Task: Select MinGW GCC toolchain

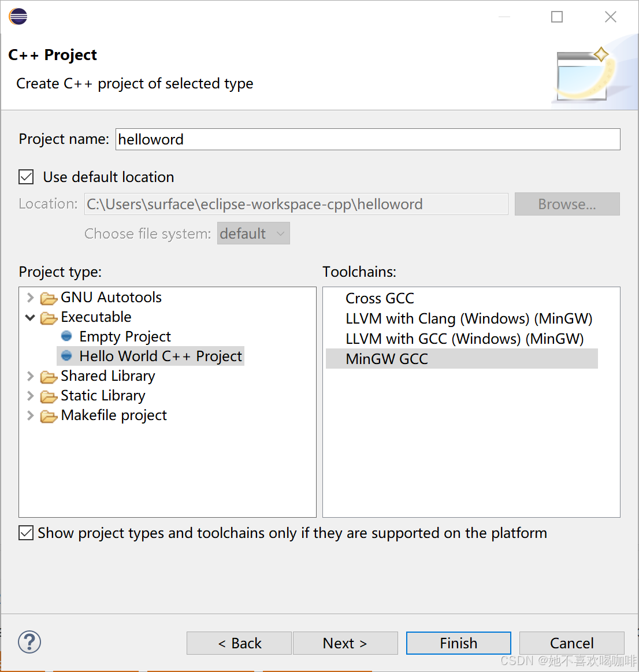Action: pyautogui.click(x=462, y=359)
